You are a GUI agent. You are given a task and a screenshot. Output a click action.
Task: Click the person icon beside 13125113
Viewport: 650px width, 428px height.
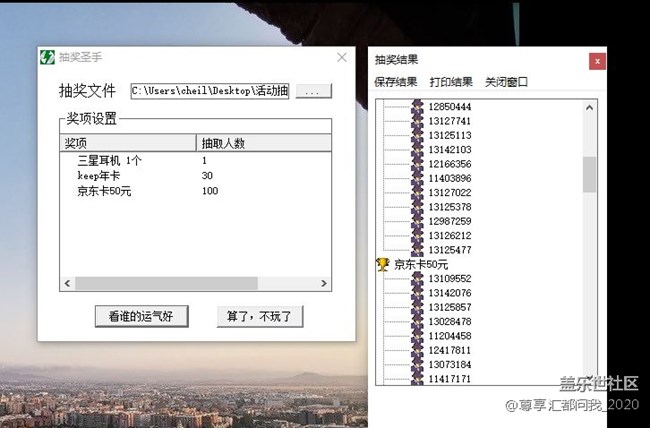(x=417, y=135)
